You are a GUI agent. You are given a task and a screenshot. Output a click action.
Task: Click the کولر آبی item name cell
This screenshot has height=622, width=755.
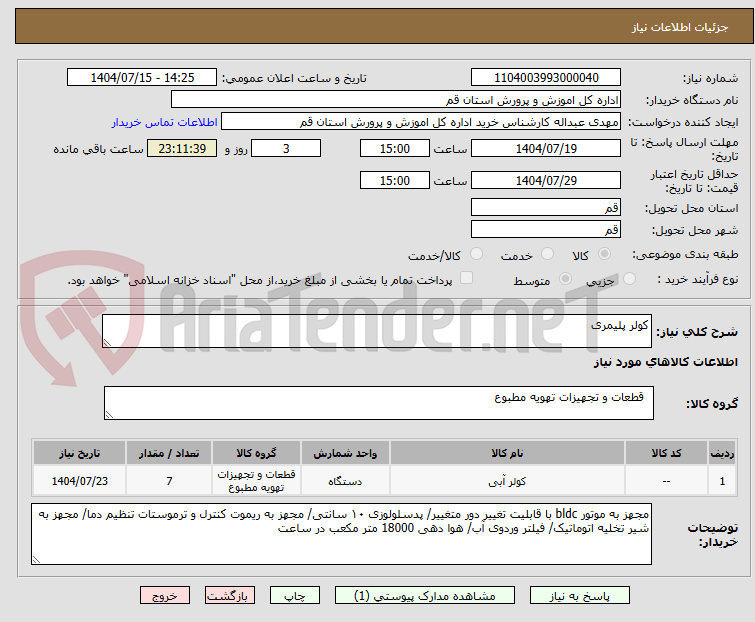(507, 480)
